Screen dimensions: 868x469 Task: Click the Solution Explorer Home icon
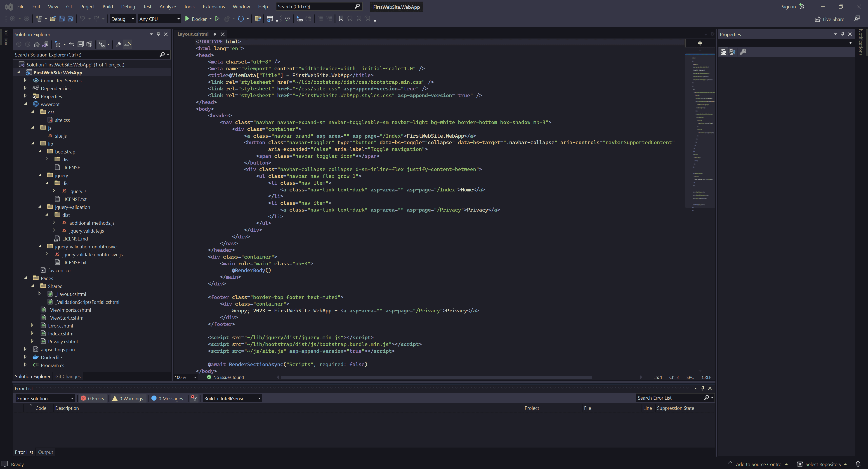(36, 44)
